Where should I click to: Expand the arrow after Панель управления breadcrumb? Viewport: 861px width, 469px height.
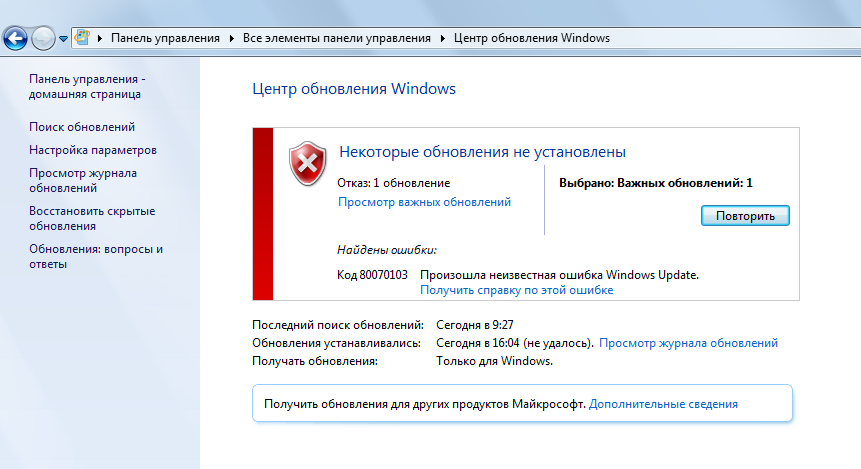coord(231,38)
